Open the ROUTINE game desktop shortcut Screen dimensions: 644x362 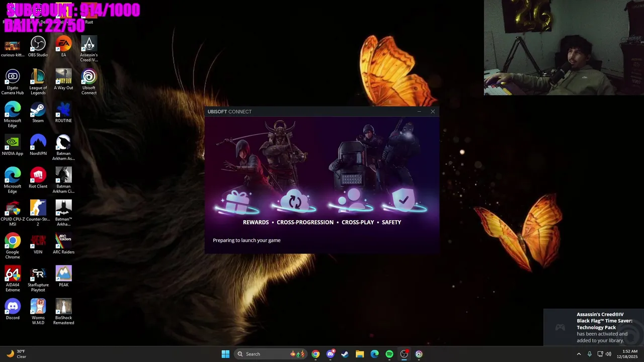(x=63, y=112)
